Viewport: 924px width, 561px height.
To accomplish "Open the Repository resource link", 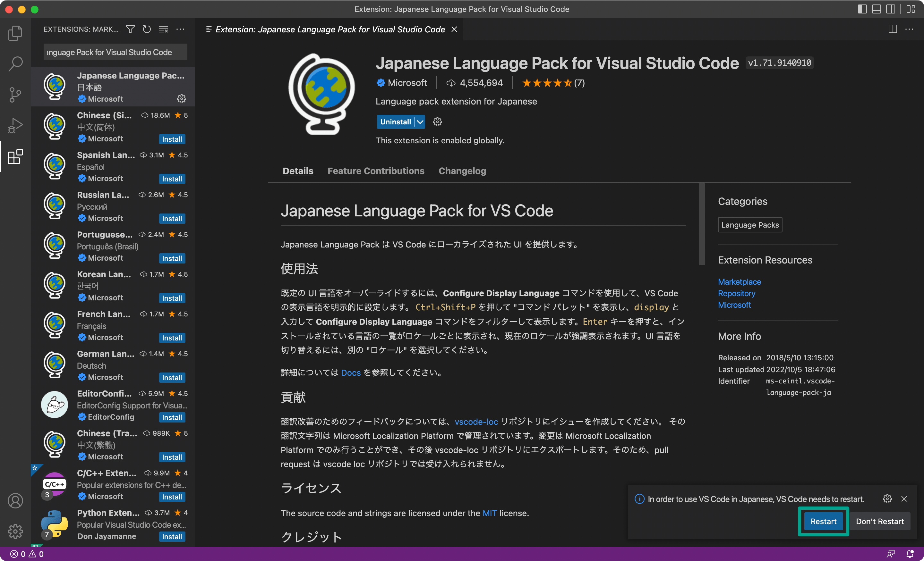I will pos(737,293).
